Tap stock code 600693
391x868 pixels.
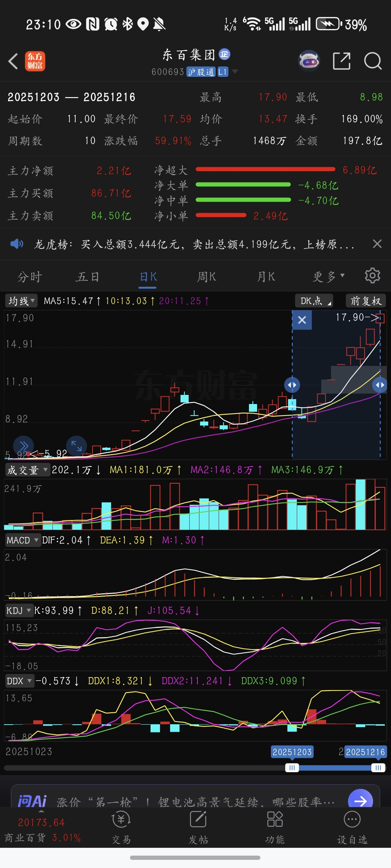[x=168, y=72]
